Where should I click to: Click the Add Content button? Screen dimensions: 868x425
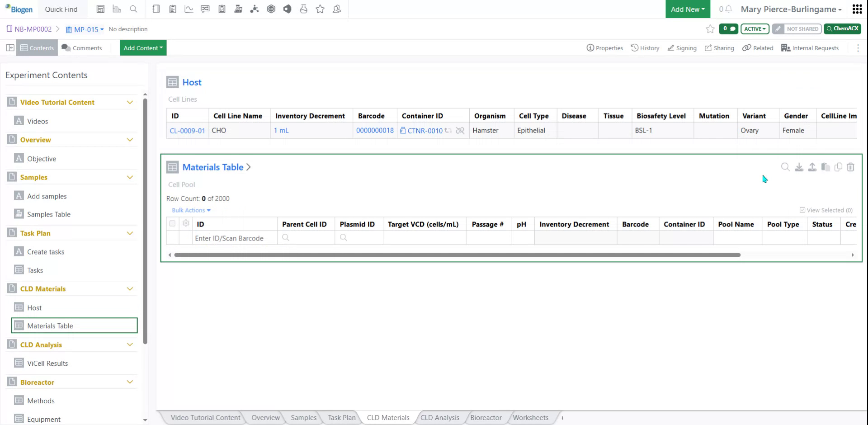[143, 47]
